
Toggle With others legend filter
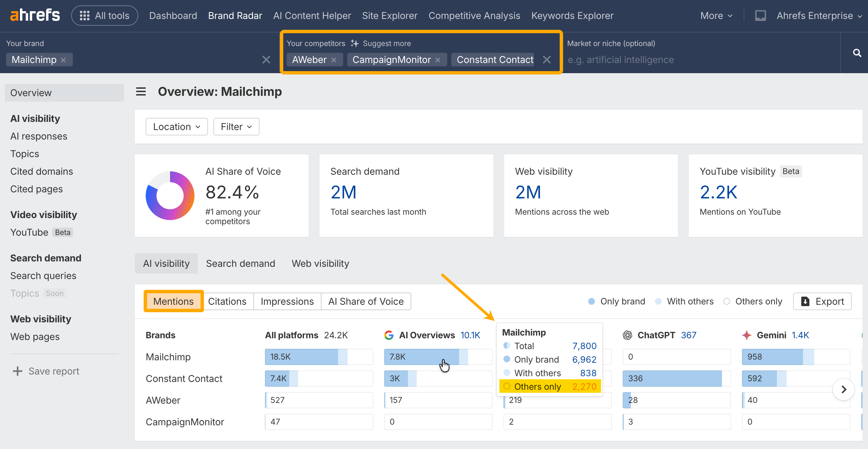684,301
